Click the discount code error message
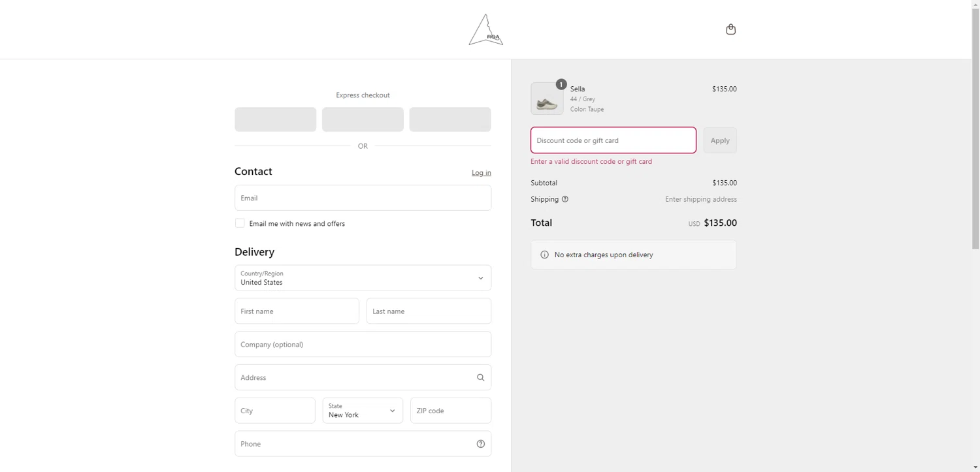Image resolution: width=980 pixels, height=472 pixels. click(x=591, y=161)
